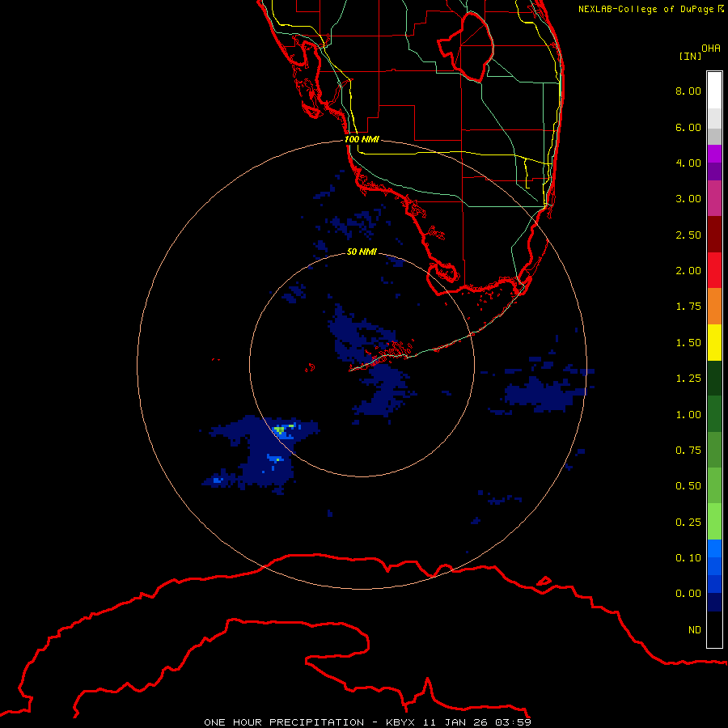Select the lightest green swatch near 0.25
This screenshot has width=728, height=728.
coord(714,522)
